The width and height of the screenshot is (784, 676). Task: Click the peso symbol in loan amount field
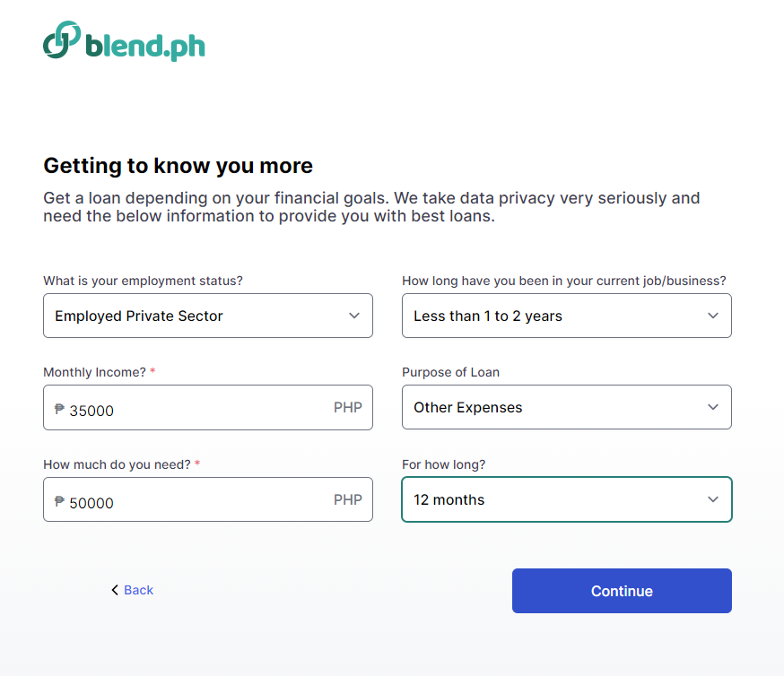[58, 500]
